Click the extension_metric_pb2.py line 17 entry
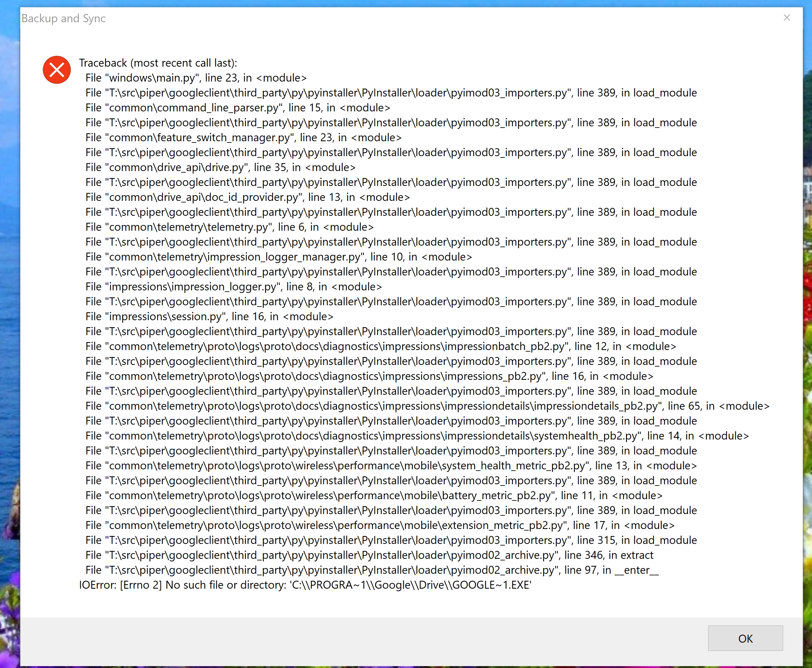The image size is (812, 668). (380, 525)
